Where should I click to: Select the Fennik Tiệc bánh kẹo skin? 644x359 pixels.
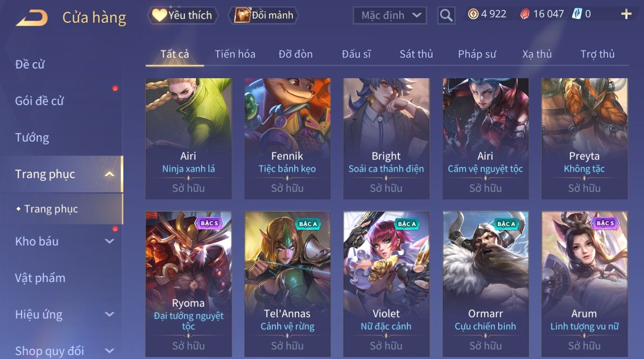(x=287, y=138)
